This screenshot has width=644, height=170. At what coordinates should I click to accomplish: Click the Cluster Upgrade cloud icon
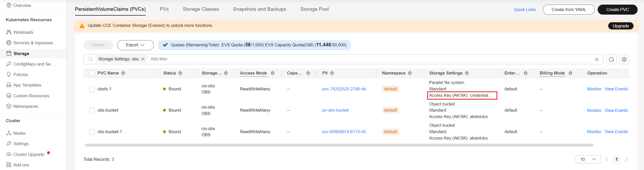coord(9,154)
